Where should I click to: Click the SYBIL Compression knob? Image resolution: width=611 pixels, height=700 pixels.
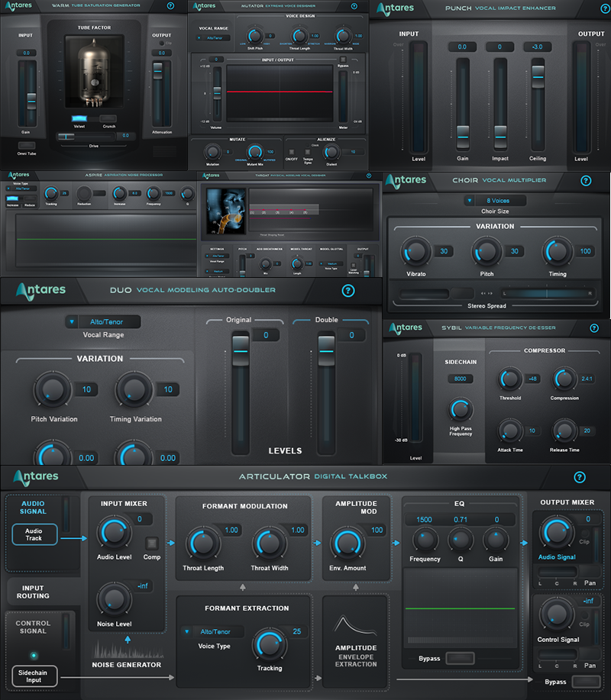point(564,379)
